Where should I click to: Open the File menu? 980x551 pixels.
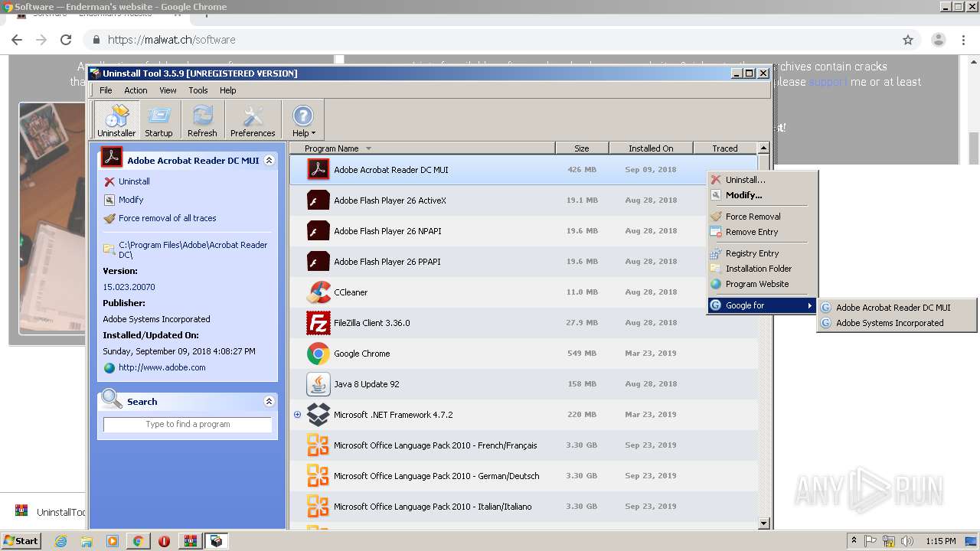[x=106, y=90]
